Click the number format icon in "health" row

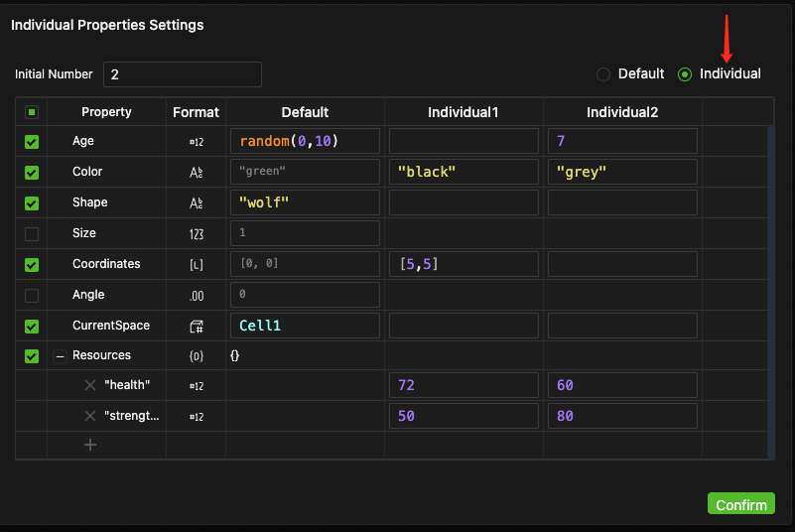[x=197, y=386]
